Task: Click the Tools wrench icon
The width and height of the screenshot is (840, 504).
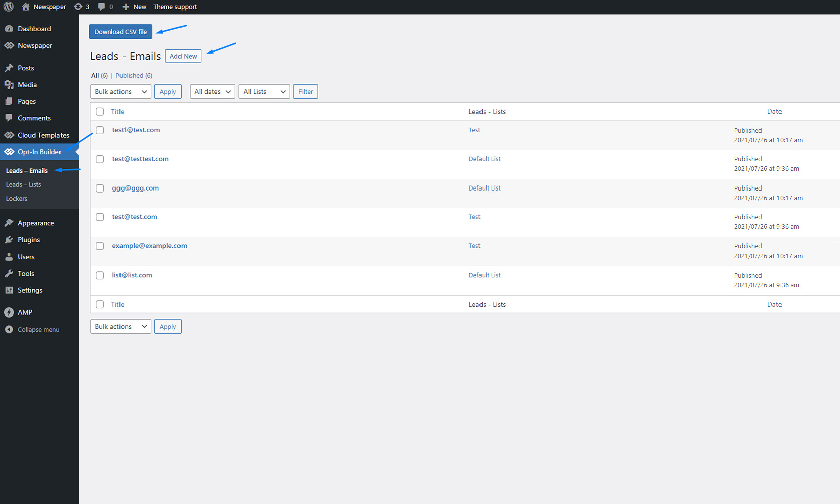Action: coord(9,273)
